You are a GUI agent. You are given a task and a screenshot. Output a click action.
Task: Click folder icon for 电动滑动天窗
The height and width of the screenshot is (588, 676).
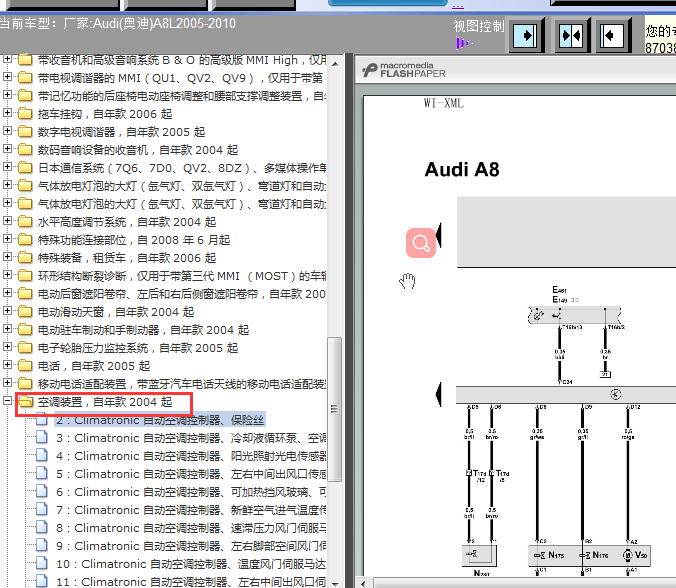coord(25,312)
